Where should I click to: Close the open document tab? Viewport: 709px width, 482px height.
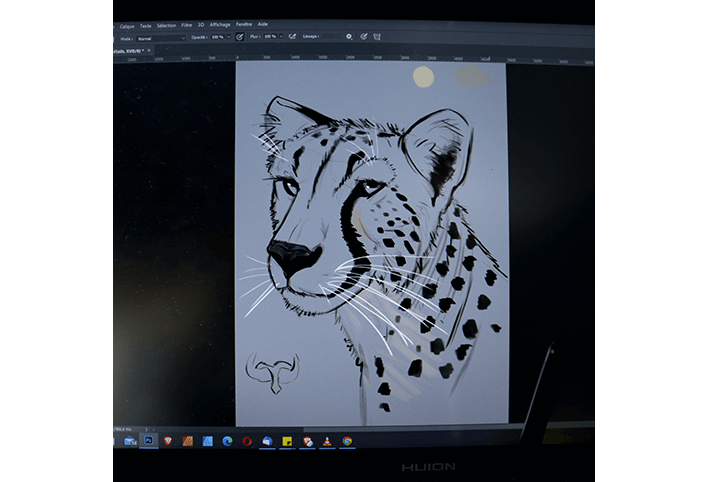[148, 49]
